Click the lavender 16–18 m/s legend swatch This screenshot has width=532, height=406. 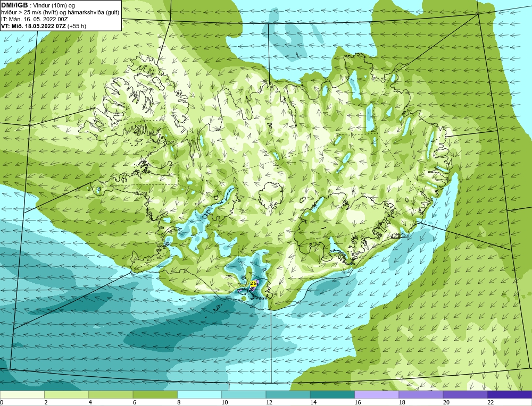tap(377, 394)
